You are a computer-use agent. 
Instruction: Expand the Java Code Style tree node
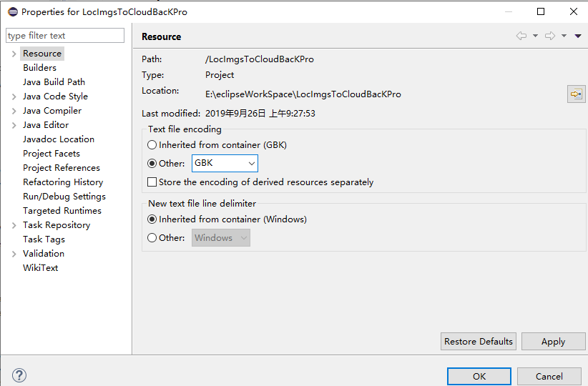[x=14, y=96]
